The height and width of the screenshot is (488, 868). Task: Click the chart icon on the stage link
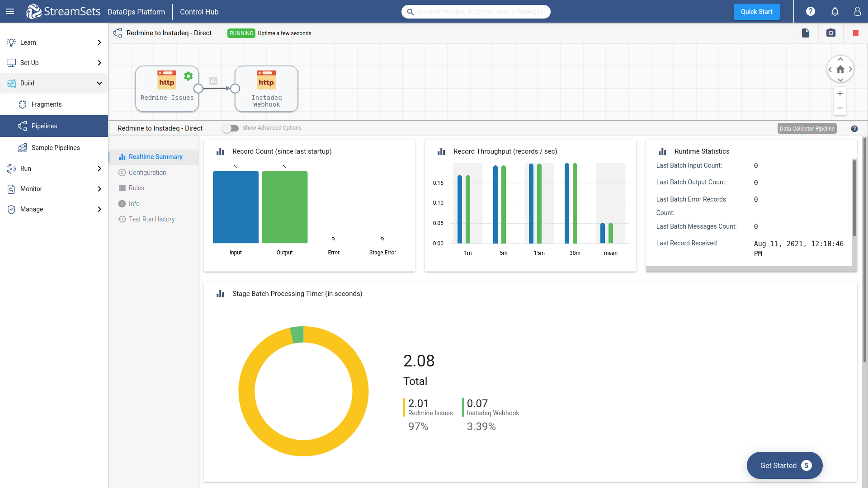click(x=213, y=81)
